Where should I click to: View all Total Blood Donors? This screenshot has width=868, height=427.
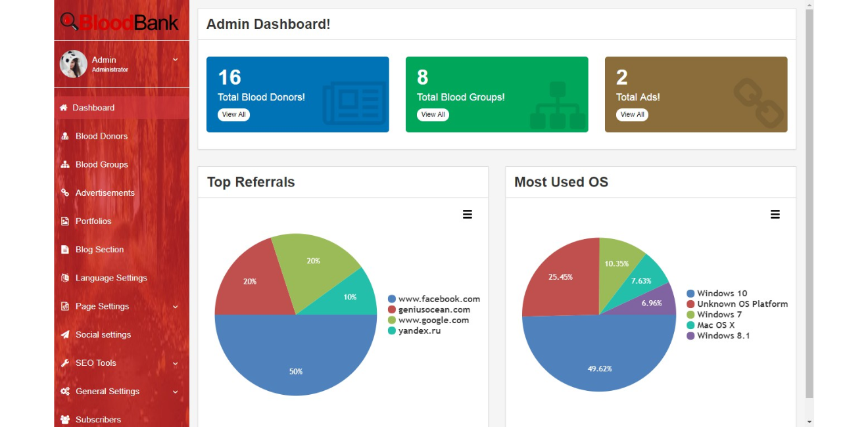pyautogui.click(x=233, y=114)
